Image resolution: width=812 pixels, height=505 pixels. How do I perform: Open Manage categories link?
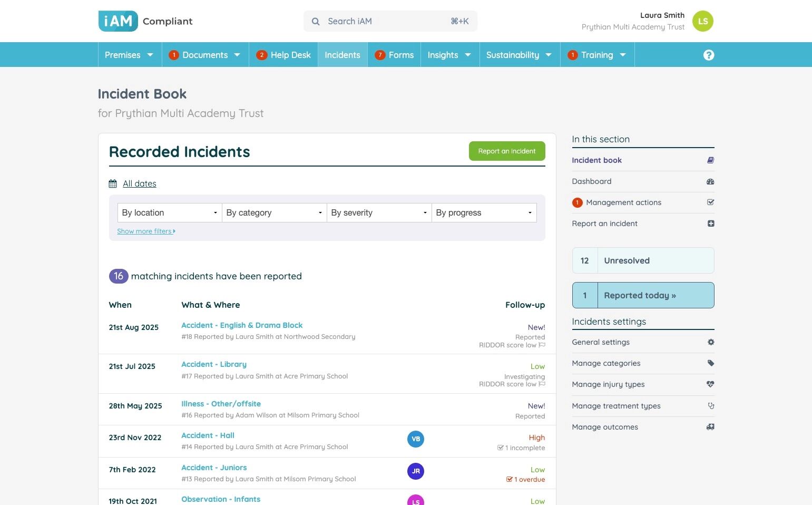606,363
